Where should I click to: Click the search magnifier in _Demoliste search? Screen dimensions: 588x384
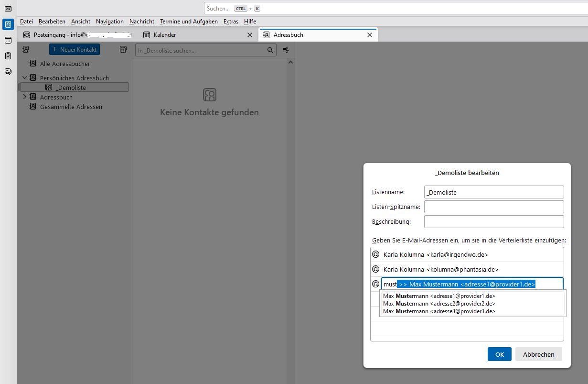270,50
